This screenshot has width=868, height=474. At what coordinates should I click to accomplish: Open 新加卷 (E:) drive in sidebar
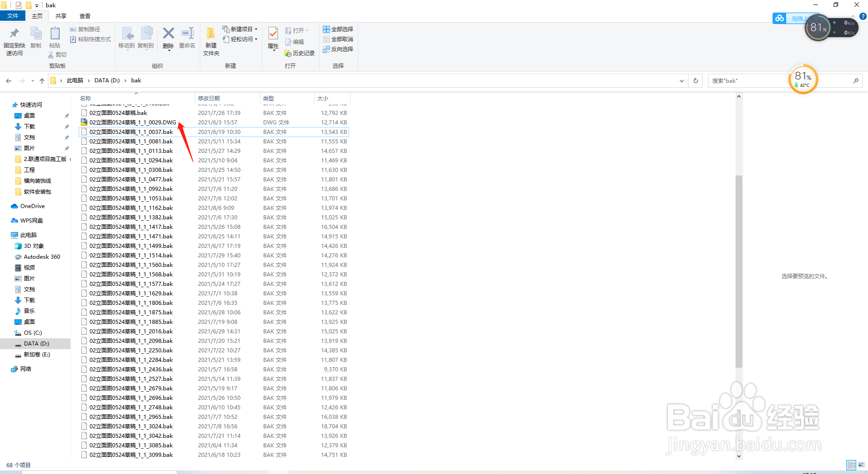[37, 355]
